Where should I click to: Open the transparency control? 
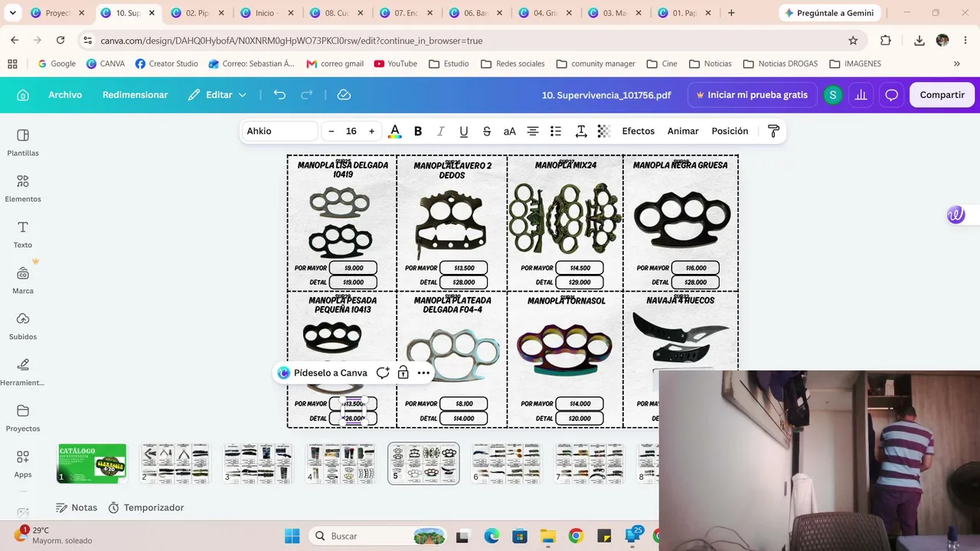(604, 132)
